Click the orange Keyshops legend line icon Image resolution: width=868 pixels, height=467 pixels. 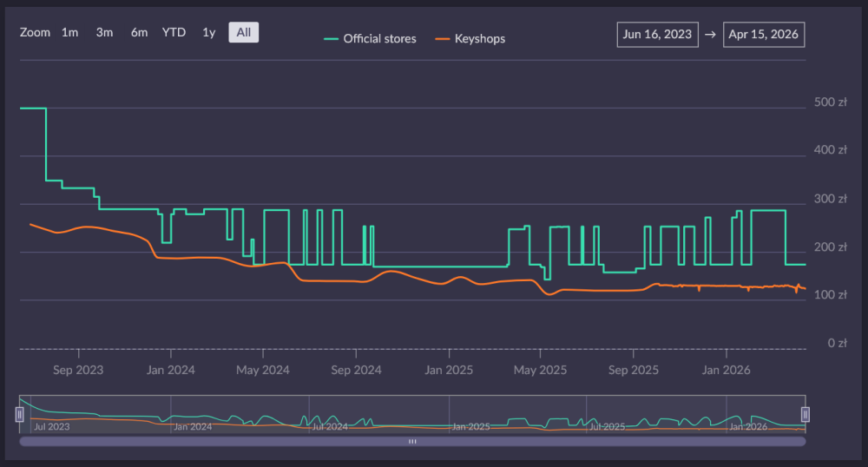click(x=443, y=38)
